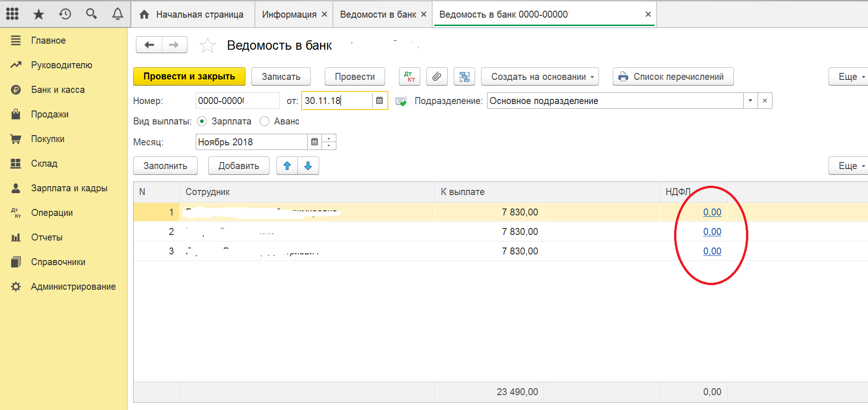Click the home icon on Начальная страница tab

(144, 14)
